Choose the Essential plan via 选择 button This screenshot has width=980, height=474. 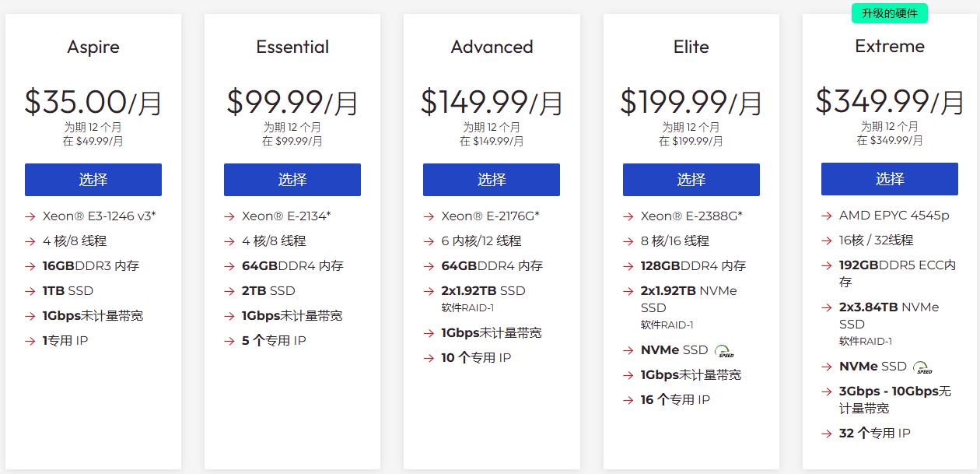pos(292,180)
